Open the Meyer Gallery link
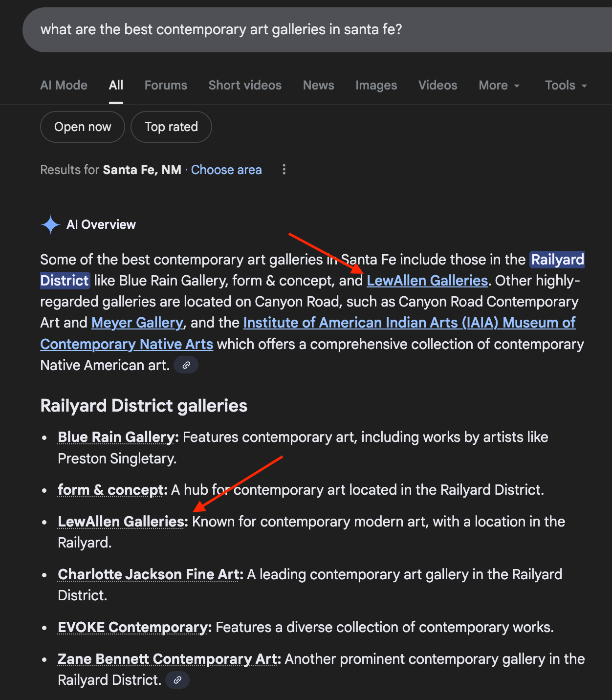 click(137, 323)
